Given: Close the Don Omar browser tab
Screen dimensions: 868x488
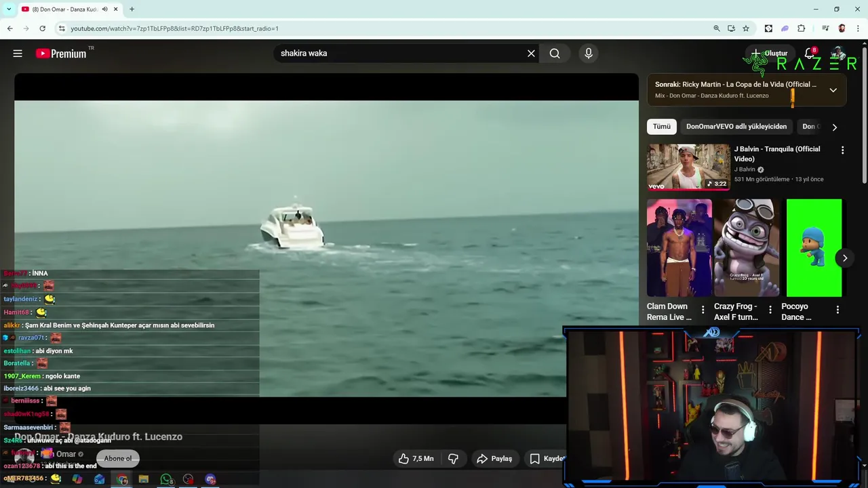Looking at the screenshot, I should tap(116, 9).
